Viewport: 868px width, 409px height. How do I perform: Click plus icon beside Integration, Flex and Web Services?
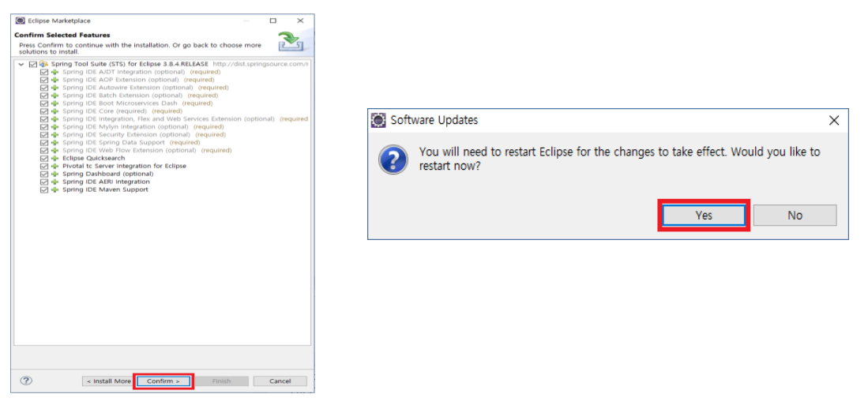pyautogui.click(x=54, y=119)
